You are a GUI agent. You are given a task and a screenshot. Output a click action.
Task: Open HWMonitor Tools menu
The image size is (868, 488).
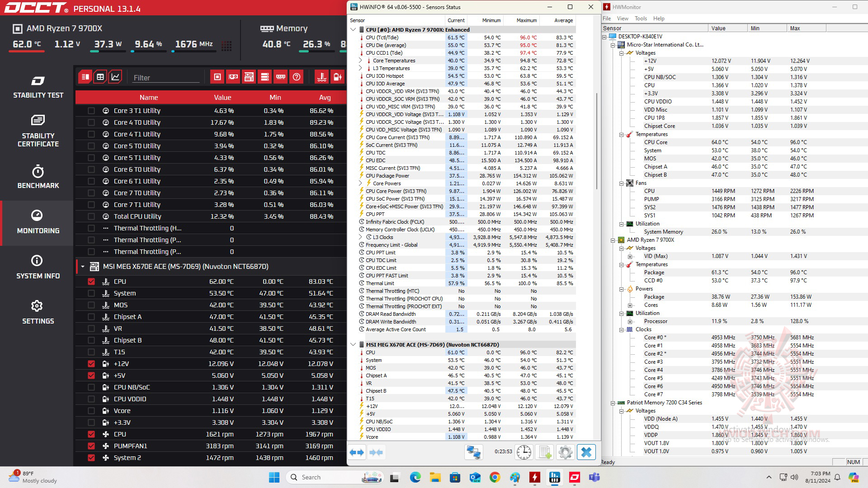point(641,19)
